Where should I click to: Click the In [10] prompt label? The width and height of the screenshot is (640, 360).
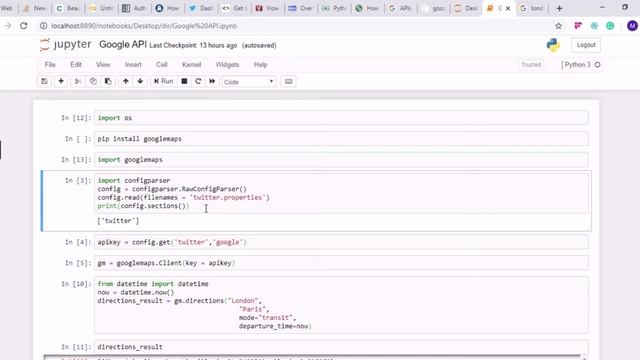(76, 284)
